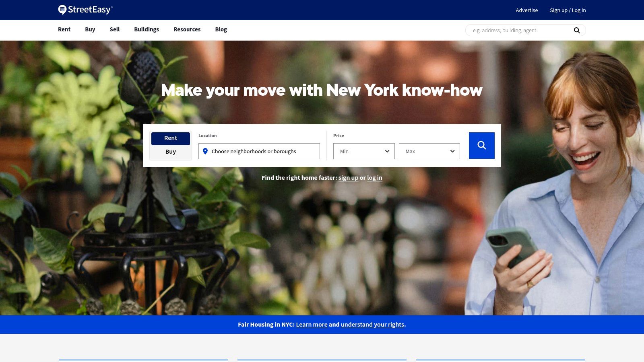
Task: Open the Max price dropdown
Action: (429, 151)
